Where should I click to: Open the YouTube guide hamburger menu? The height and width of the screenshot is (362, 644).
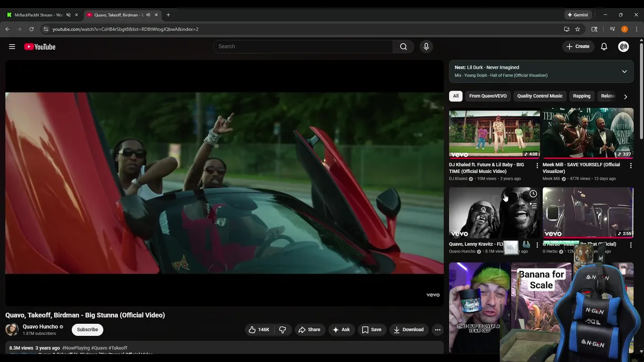(x=12, y=47)
